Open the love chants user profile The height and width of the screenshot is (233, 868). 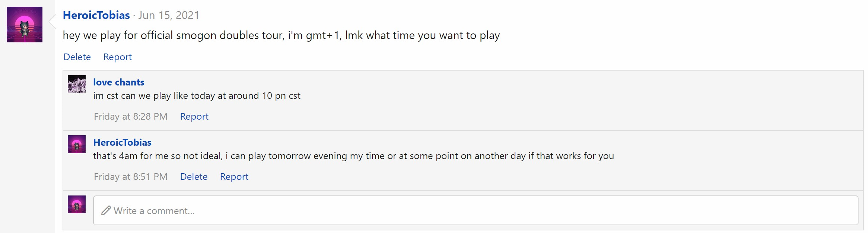click(x=118, y=82)
